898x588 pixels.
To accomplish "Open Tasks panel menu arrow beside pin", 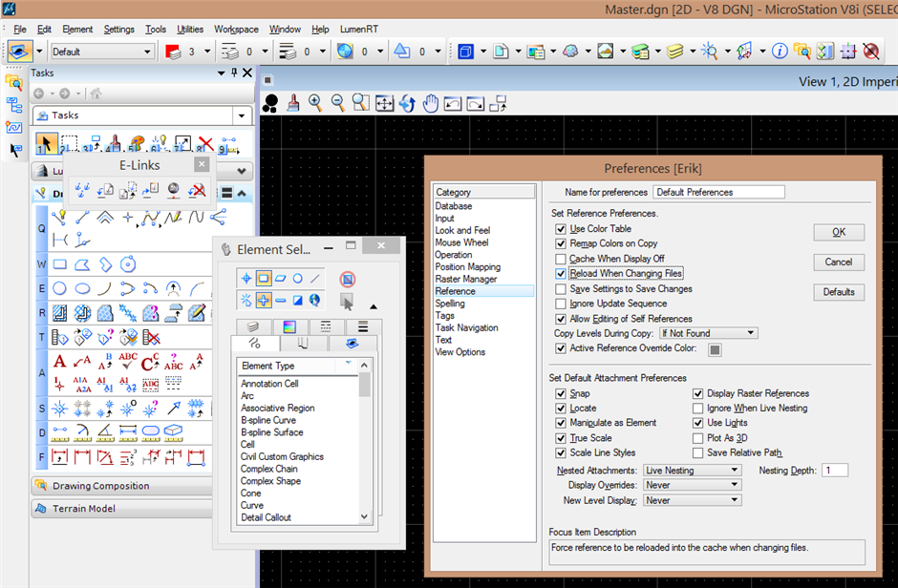I will coord(221,73).
